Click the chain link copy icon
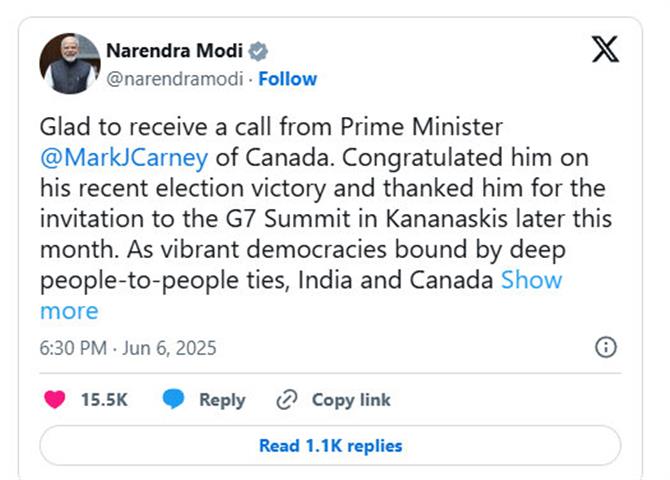Viewport: 670px width, 480px height. coord(286,400)
